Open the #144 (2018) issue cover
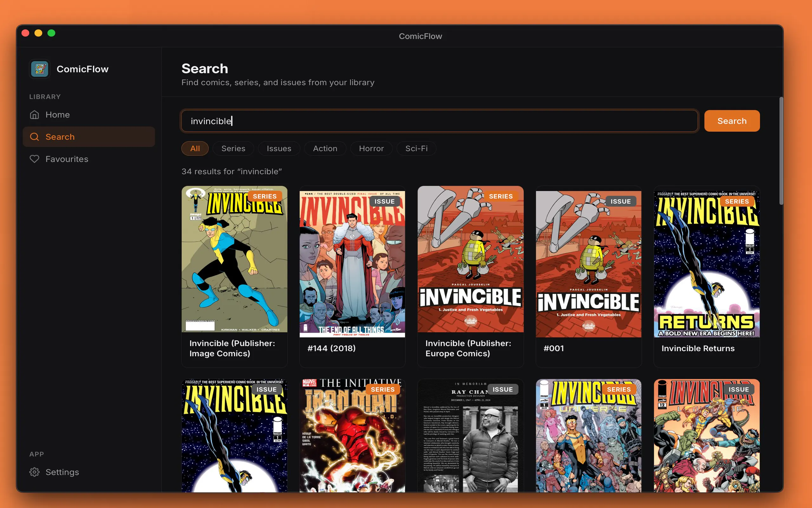Viewport: 812px width, 508px height. point(352,264)
